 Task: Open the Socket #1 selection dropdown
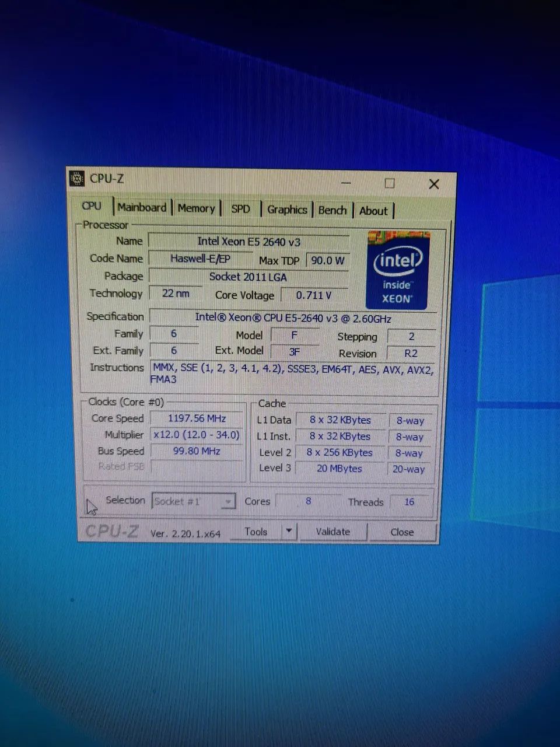coord(194,501)
